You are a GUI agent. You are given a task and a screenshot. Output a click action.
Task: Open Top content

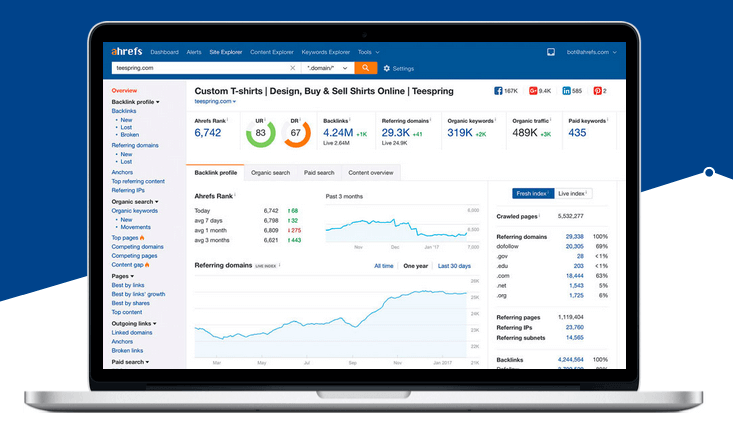(127, 312)
